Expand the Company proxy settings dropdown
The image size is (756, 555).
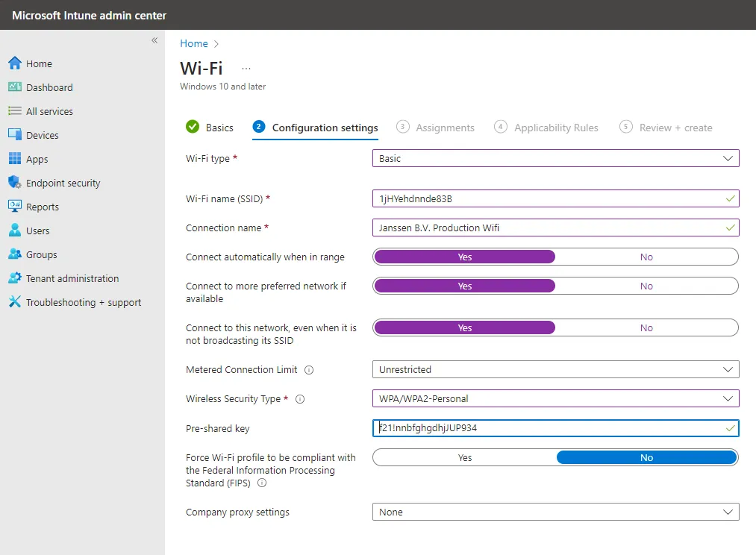555,512
